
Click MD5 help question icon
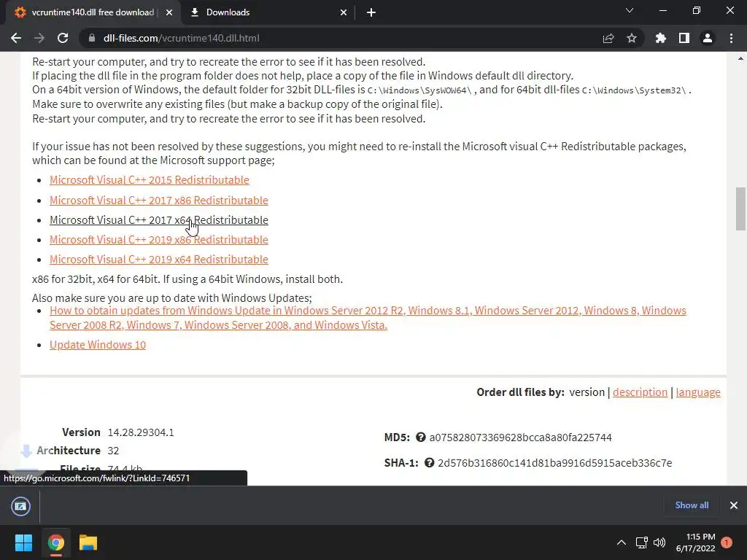coord(420,437)
